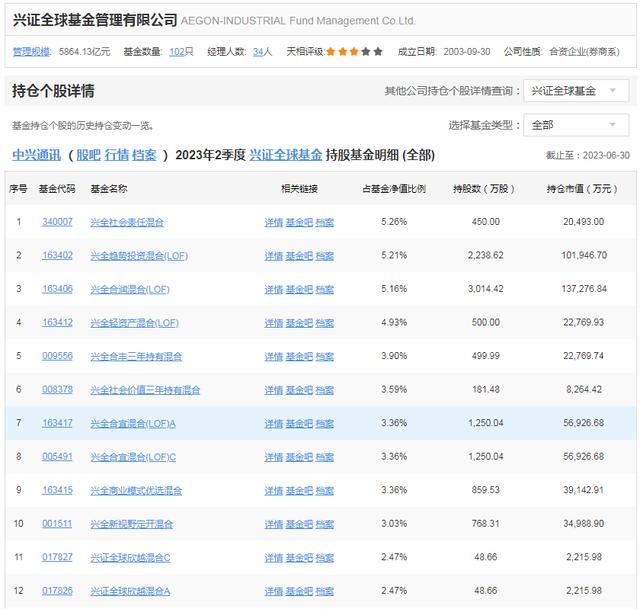Image resolution: width=640 pixels, height=609 pixels.
Task: Select ratio cell 5.26%
Action: pos(394,222)
